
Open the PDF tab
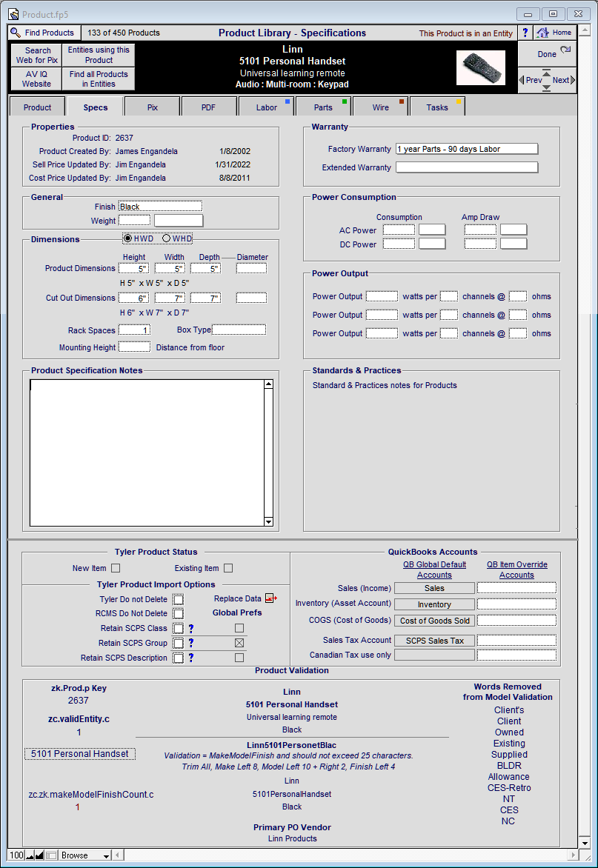(208, 107)
